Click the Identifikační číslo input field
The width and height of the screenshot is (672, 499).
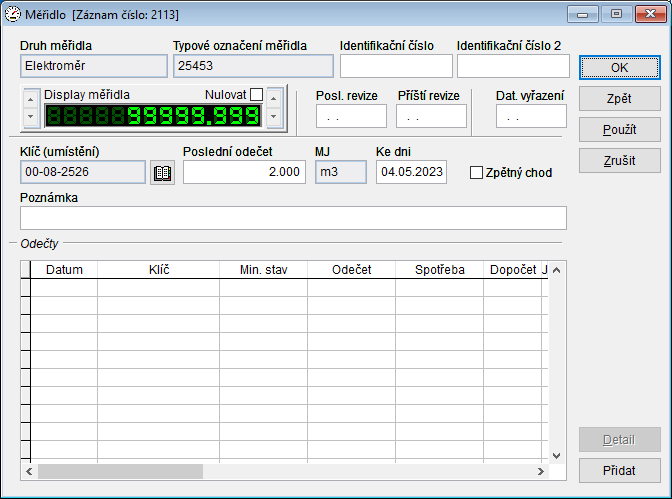click(x=396, y=66)
